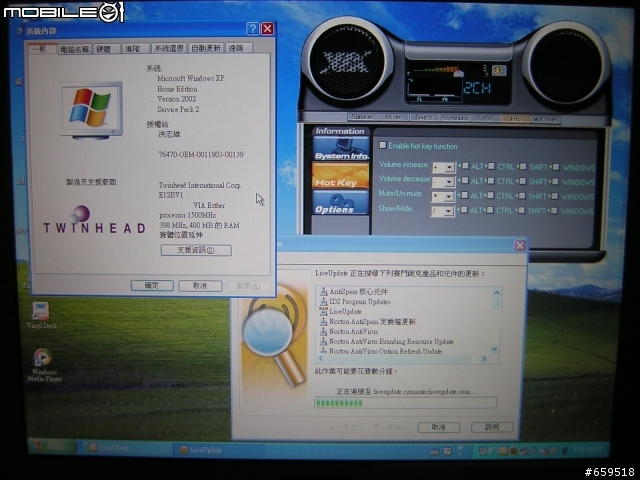Select the Info tab in Vinyl Deck

click(515, 119)
